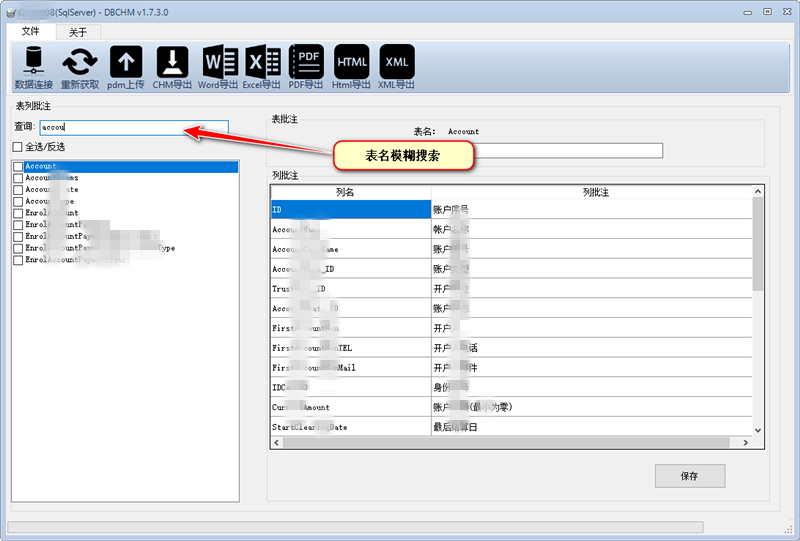Check the box for the Account table
This screenshot has width=800, height=541.
[x=18, y=167]
